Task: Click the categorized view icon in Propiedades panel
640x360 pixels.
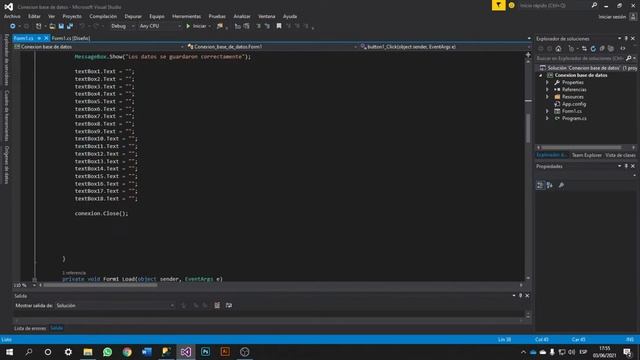Action: tap(540, 185)
